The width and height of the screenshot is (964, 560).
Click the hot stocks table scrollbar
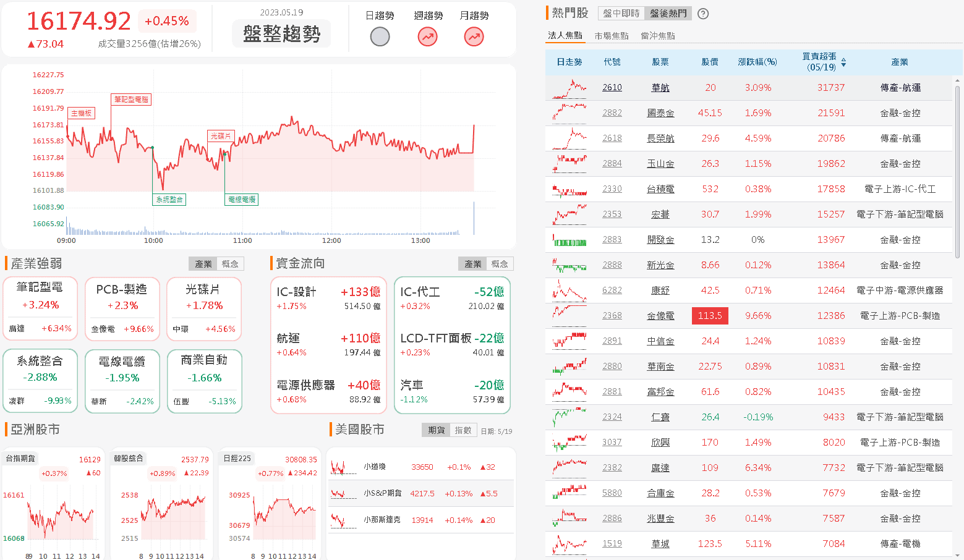(x=957, y=172)
